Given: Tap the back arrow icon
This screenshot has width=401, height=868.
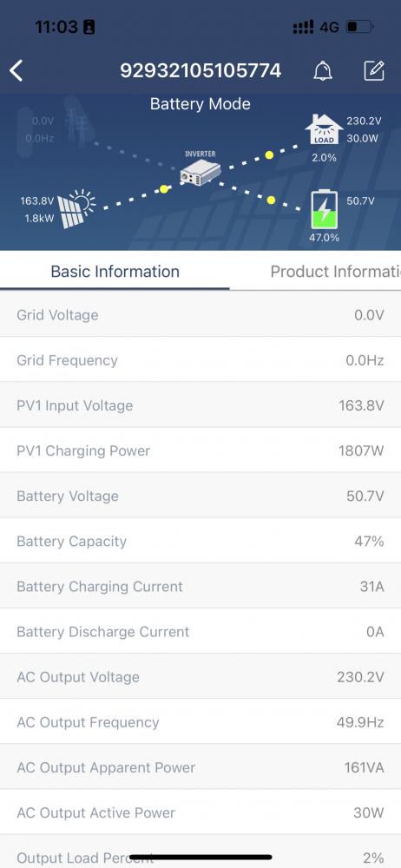Looking at the screenshot, I should point(16,71).
